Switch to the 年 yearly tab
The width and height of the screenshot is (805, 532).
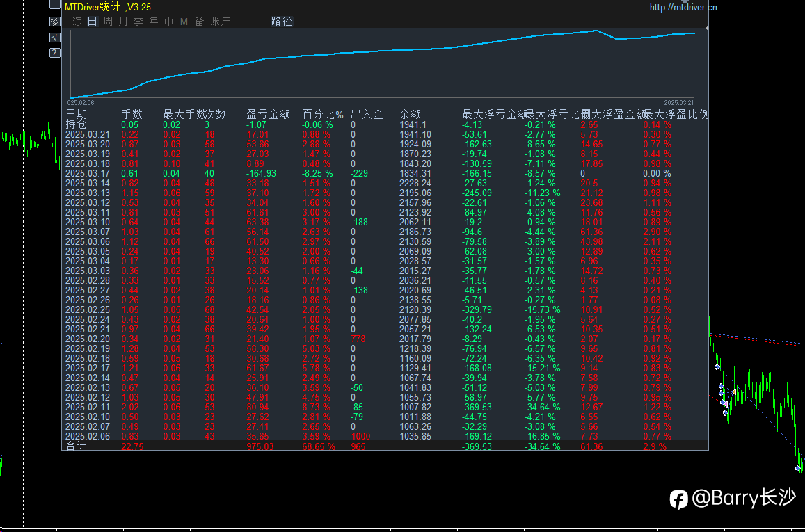click(x=154, y=22)
